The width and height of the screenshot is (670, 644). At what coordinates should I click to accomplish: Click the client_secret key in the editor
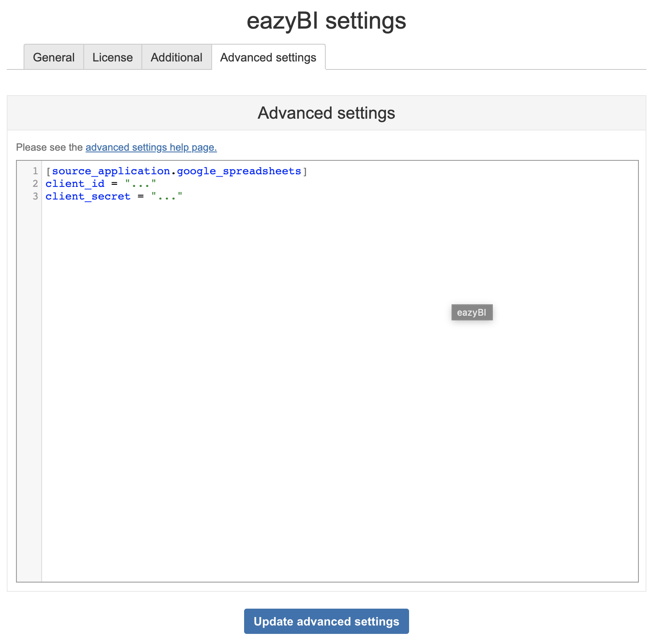[x=88, y=197]
